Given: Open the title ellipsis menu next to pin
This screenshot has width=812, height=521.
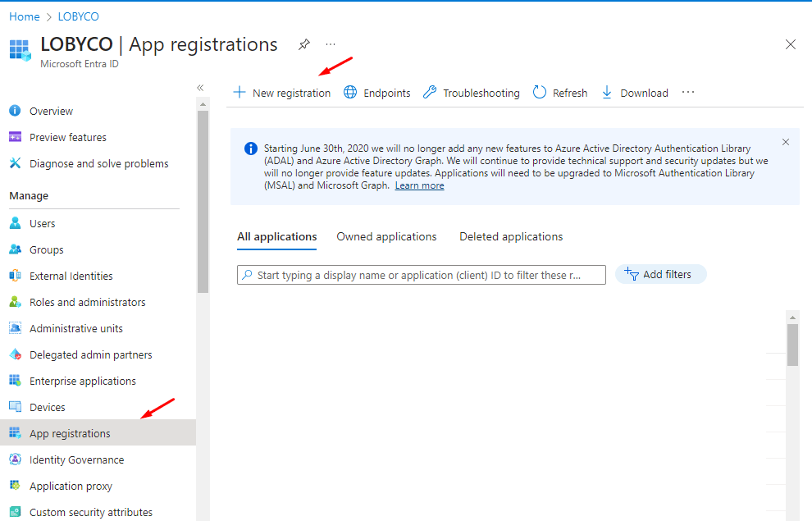Looking at the screenshot, I should (x=331, y=44).
